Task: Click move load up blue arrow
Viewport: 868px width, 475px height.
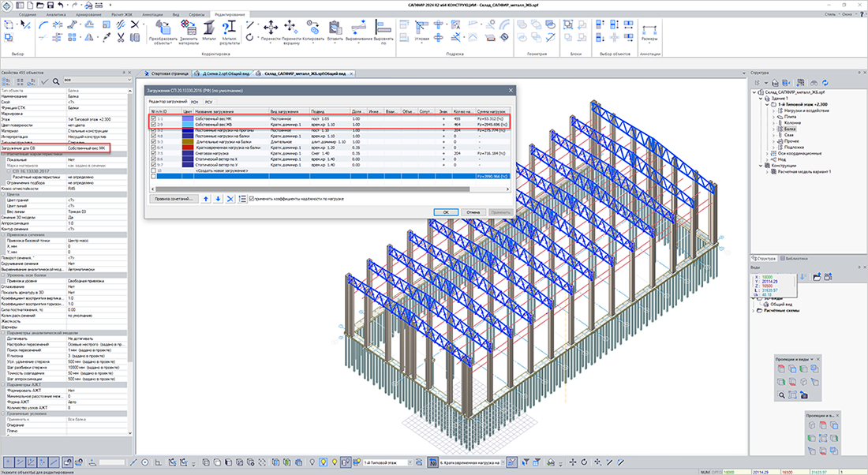Action: [x=206, y=199]
